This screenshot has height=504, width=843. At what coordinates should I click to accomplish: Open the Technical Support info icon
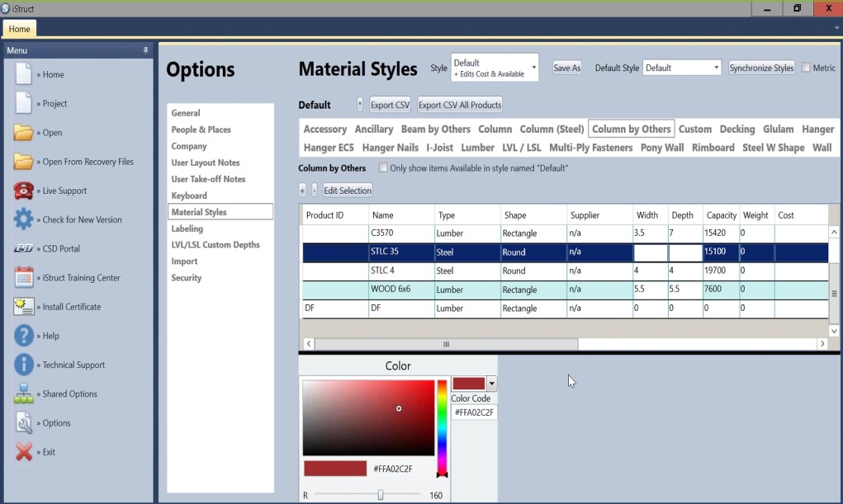tap(24, 365)
